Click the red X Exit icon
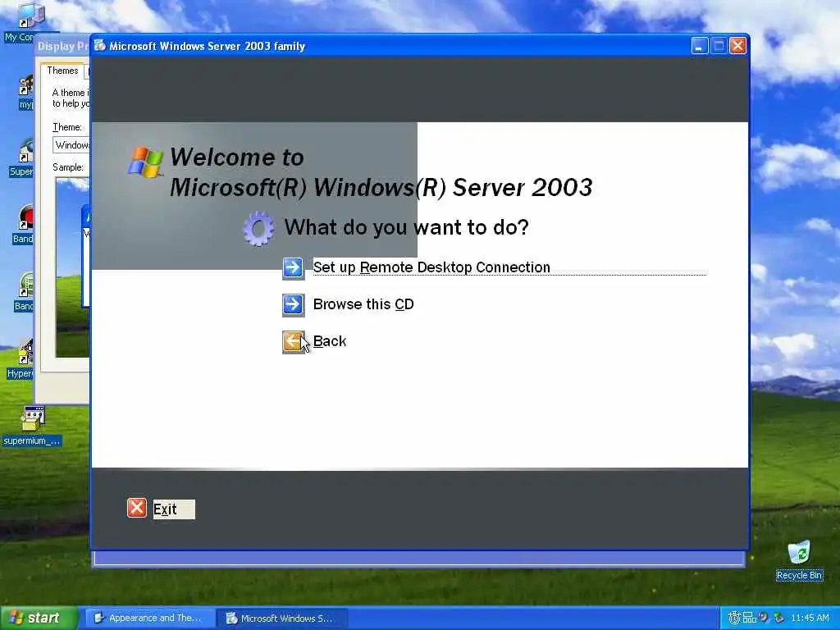This screenshot has height=630, width=840. pyautogui.click(x=137, y=508)
